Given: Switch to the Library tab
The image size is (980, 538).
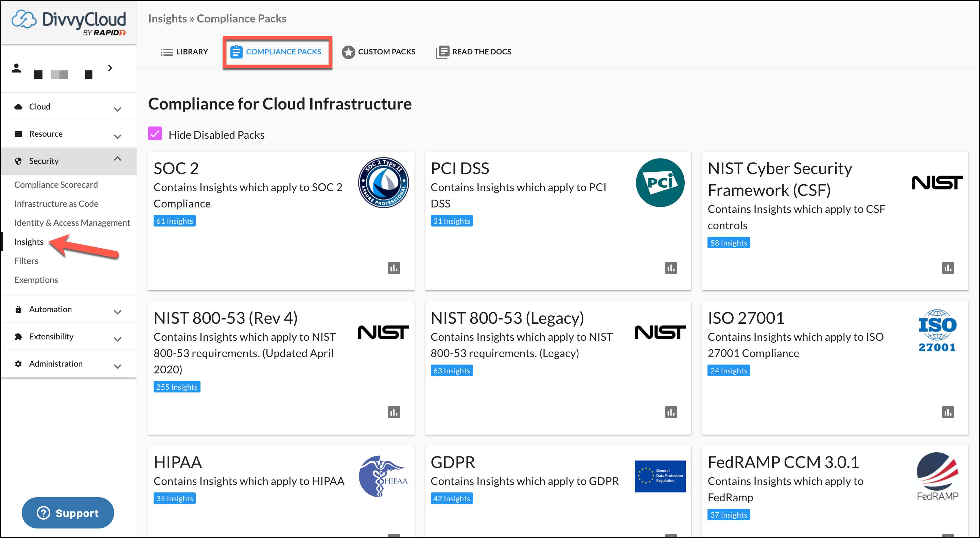Looking at the screenshot, I should pyautogui.click(x=184, y=52).
